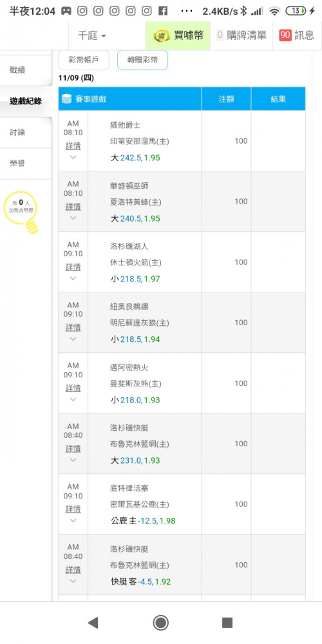Screen dimensions: 322x644
Task: Expand chevron under 洛杉磯湖人 game 詳情
Action: (x=73, y=278)
